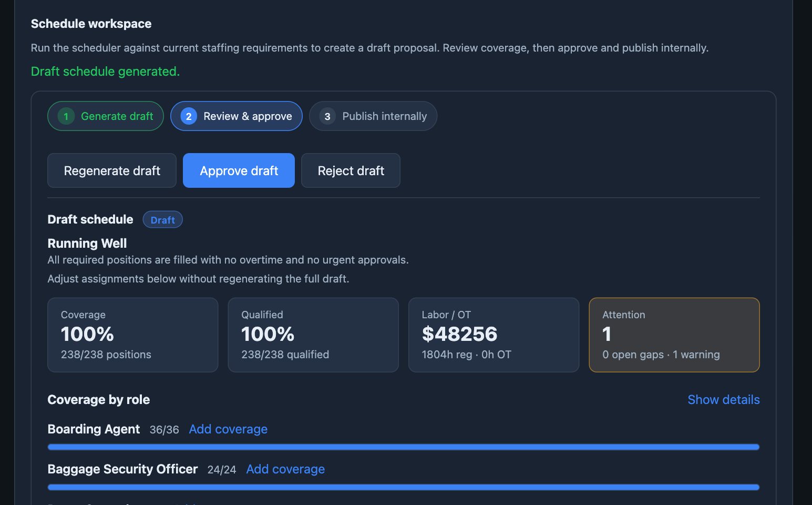Image resolution: width=812 pixels, height=505 pixels.
Task: Click the '238/238 positions' text
Action: coord(106,355)
